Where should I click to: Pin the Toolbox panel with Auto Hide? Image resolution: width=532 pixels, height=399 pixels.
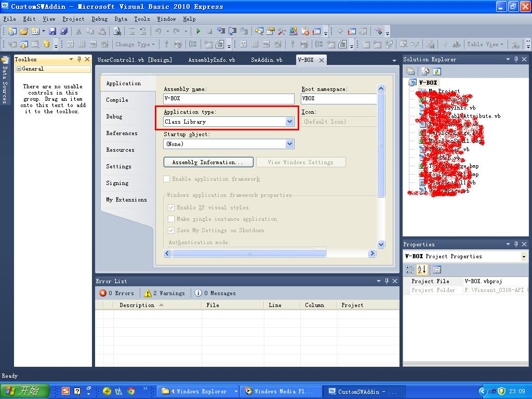79,59
